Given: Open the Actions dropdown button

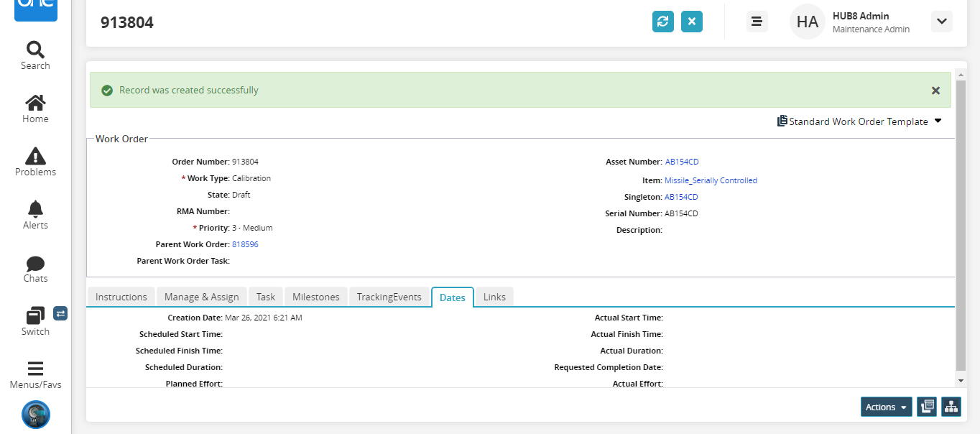Looking at the screenshot, I should click(x=886, y=407).
